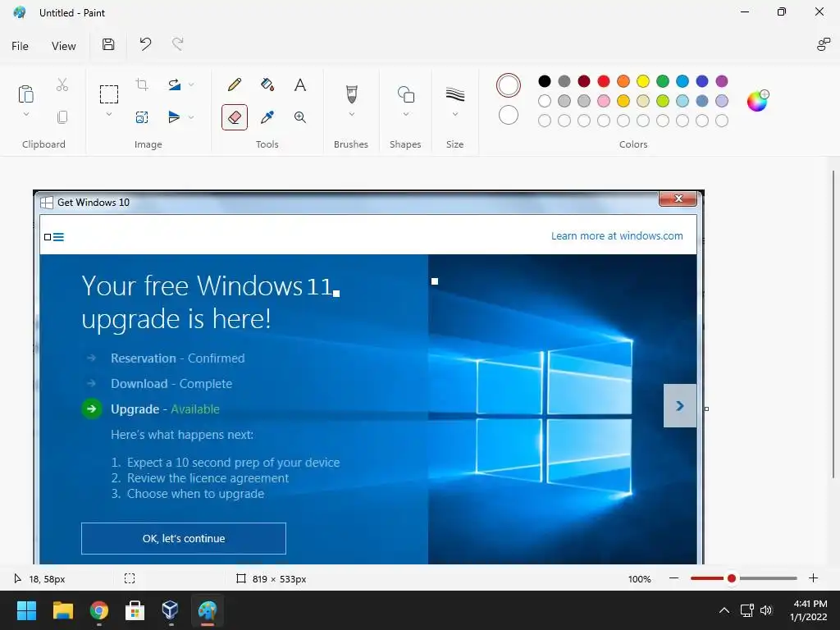Expand the Rotate dropdown arrow
This screenshot has height=630, width=840.
click(x=191, y=84)
